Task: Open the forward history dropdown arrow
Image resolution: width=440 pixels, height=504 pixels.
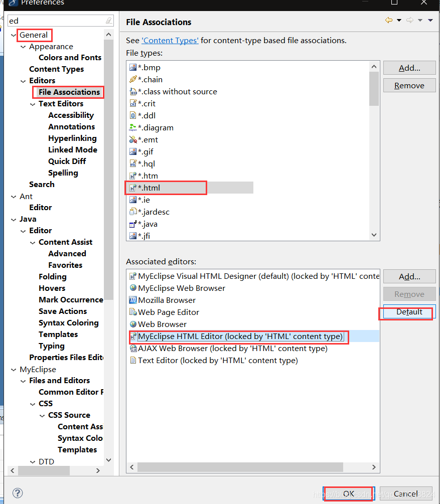Action: 420,20
